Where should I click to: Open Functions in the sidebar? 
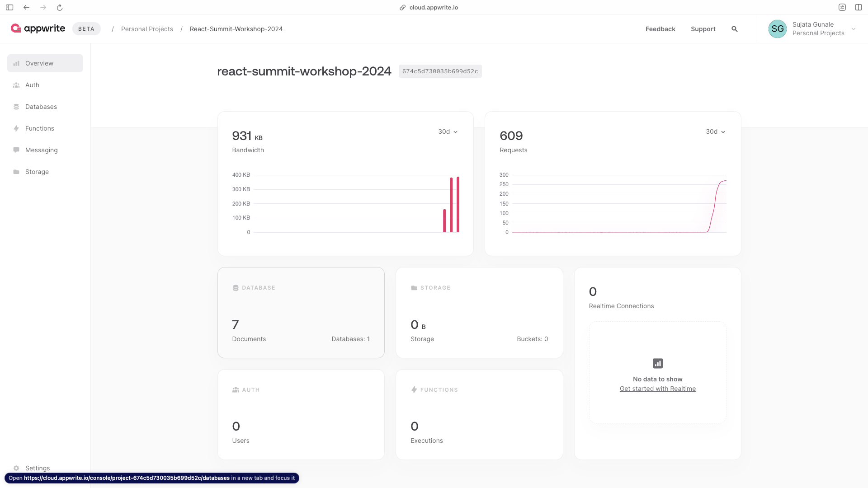pyautogui.click(x=39, y=128)
